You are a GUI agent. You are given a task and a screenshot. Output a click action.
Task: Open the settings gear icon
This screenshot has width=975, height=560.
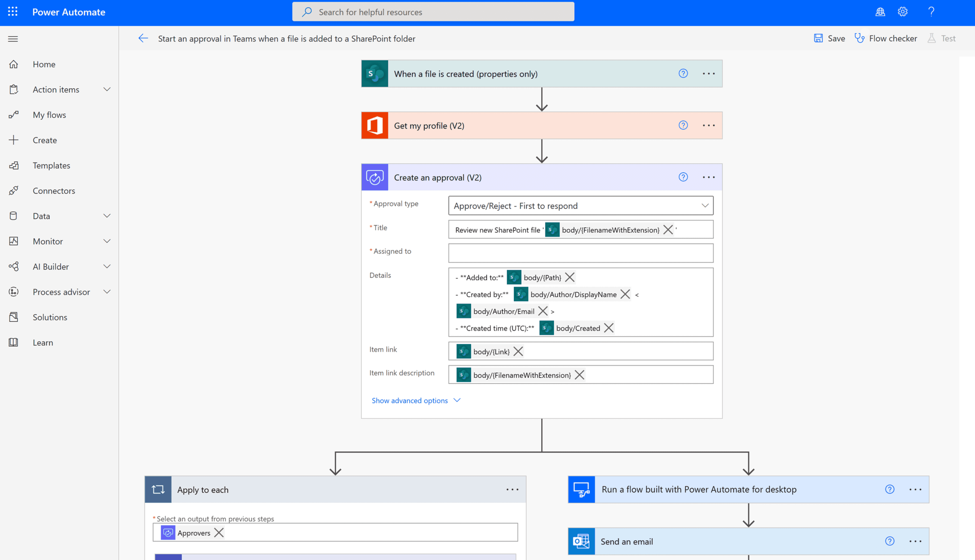[903, 11]
